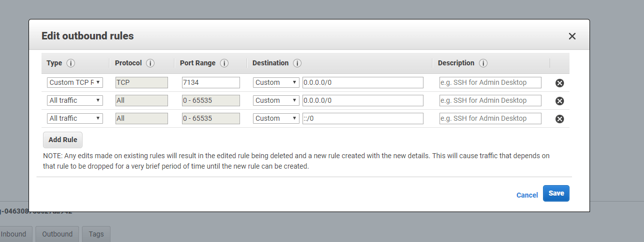Viewport: 644px width, 242px height.
Task: Delete the Custom TCP rule row
Action: 559,83
